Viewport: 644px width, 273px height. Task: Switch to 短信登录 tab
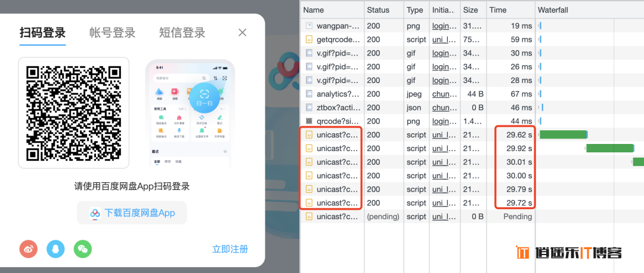coord(182,33)
